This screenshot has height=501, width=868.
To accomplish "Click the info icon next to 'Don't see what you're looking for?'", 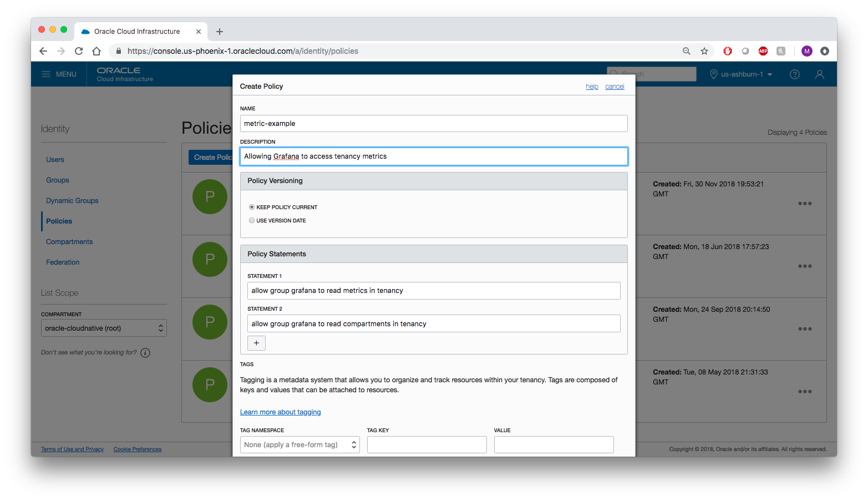I will click(145, 352).
